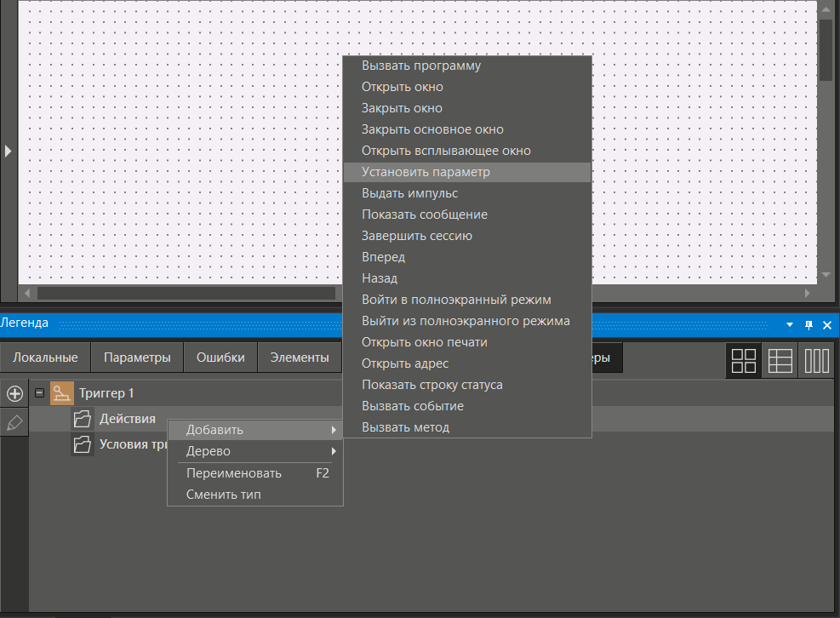Switch to the table view layout
Screen dimensions: 840x618
[x=780, y=361]
